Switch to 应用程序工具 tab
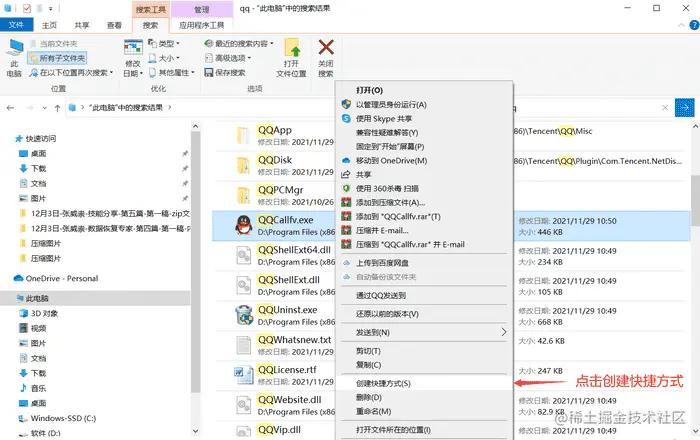700x440 pixels. pyautogui.click(x=201, y=25)
